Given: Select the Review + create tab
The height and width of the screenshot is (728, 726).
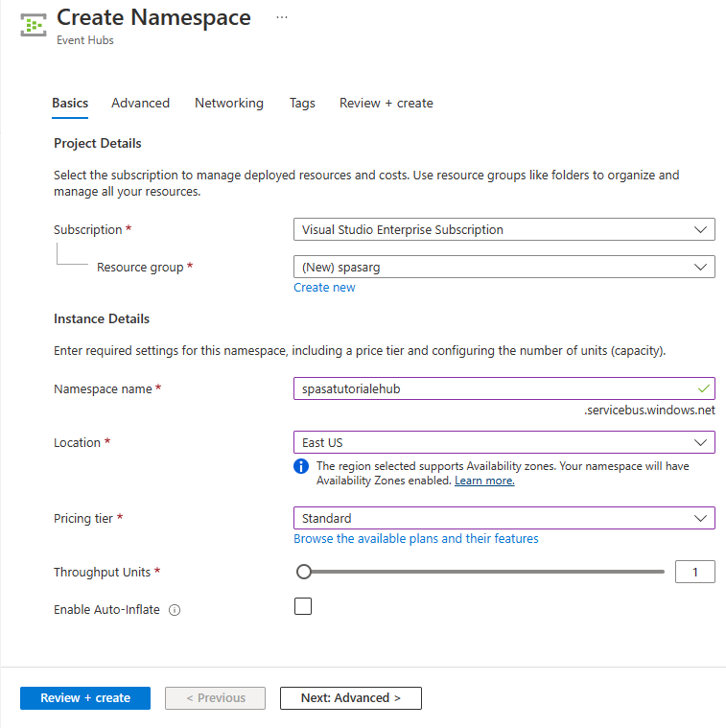Looking at the screenshot, I should pyautogui.click(x=386, y=103).
